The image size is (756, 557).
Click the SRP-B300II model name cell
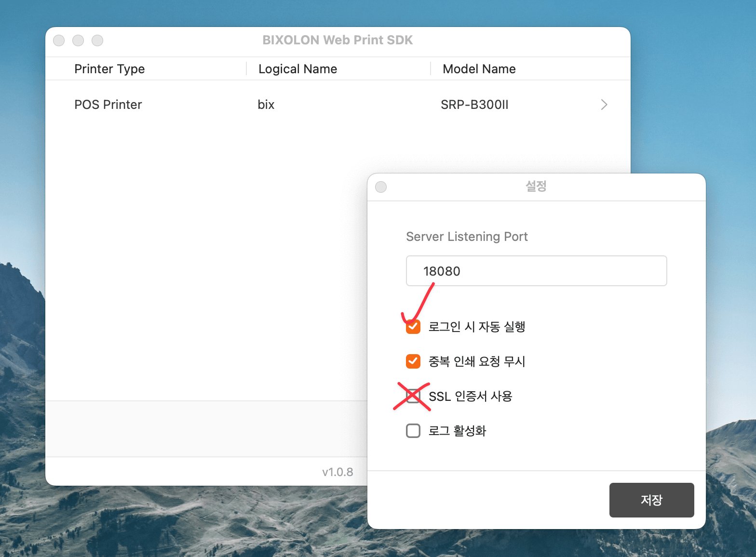(x=474, y=105)
